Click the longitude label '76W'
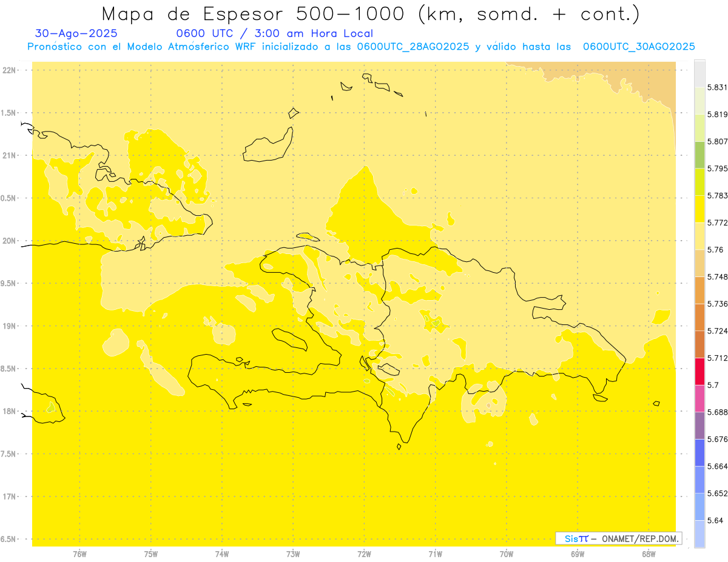This screenshot has width=728, height=562. 79,554
